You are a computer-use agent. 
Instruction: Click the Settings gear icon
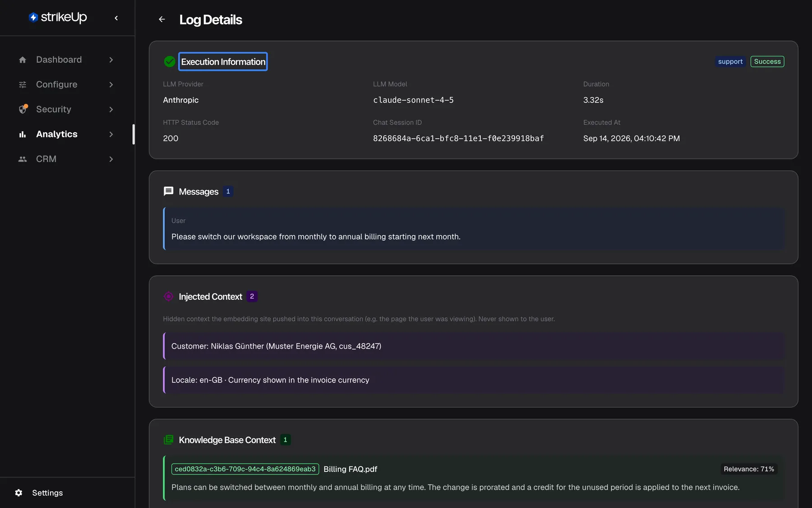click(18, 493)
